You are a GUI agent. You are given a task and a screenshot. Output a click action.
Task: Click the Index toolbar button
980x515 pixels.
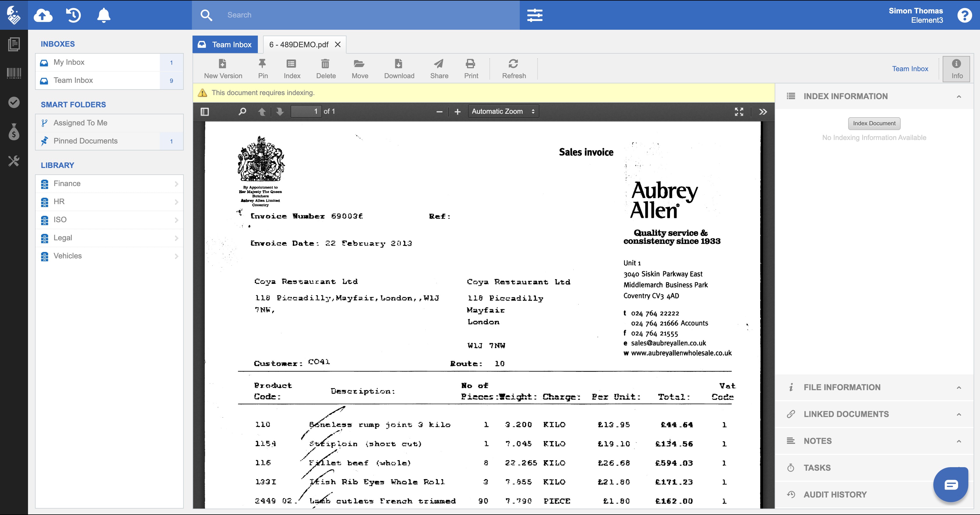(x=292, y=69)
